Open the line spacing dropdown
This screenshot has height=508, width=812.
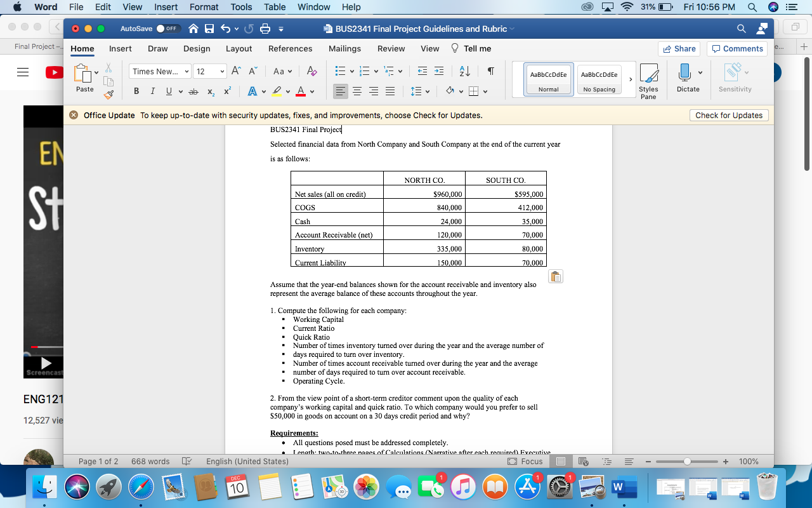[420, 91]
